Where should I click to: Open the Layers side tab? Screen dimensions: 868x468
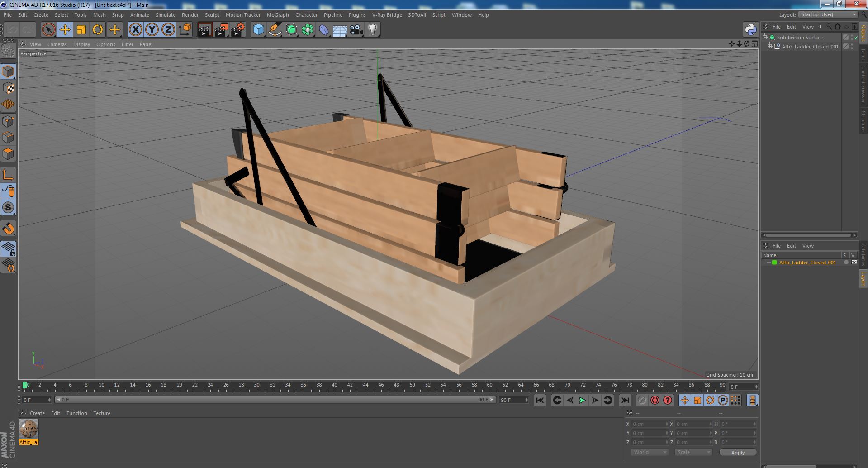pos(863,279)
